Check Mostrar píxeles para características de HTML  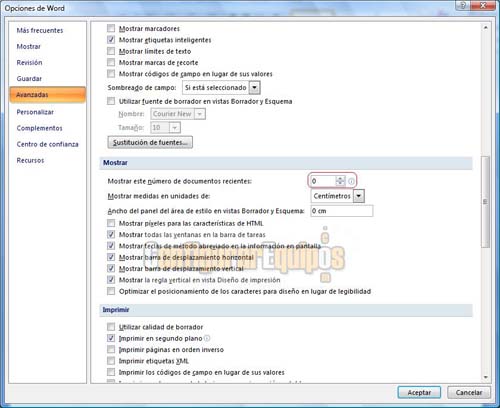[111, 223]
